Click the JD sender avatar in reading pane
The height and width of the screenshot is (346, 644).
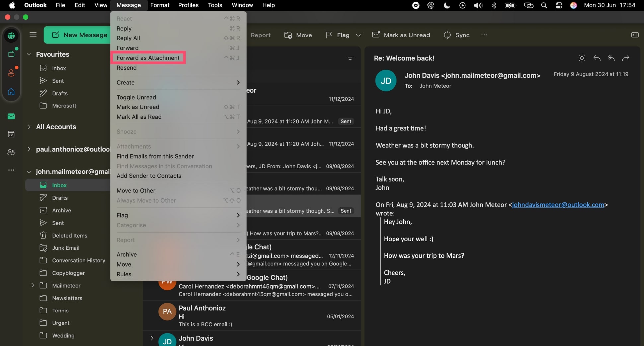[386, 81]
